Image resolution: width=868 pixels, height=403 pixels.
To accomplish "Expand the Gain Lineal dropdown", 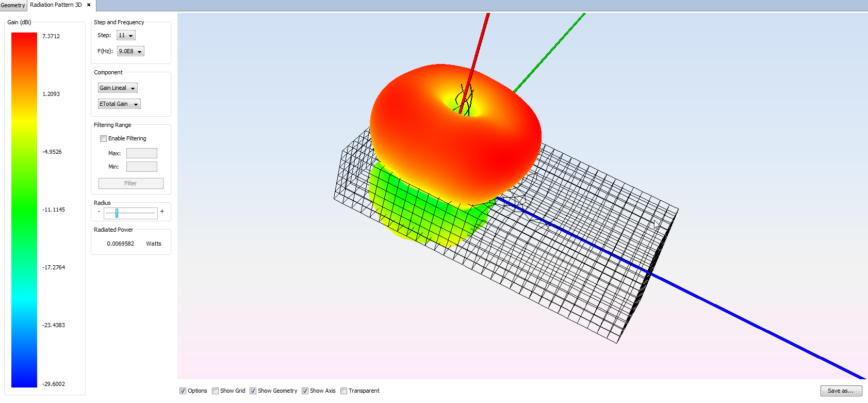I will 118,88.
